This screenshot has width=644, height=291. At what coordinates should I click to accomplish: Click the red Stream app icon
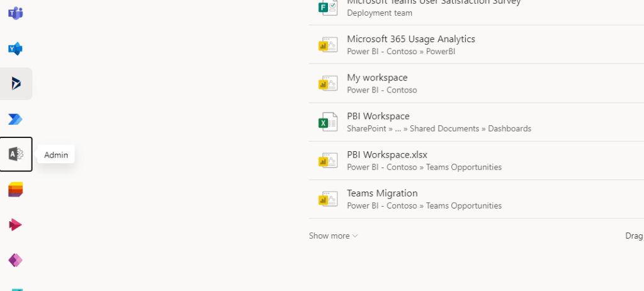tap(16, 225)
